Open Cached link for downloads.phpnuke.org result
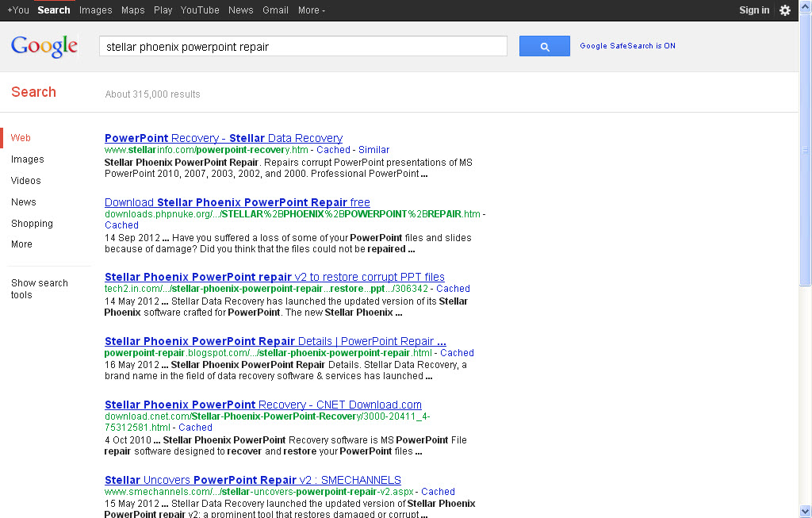This screenshot has width=812, height=518. [121, 225]
